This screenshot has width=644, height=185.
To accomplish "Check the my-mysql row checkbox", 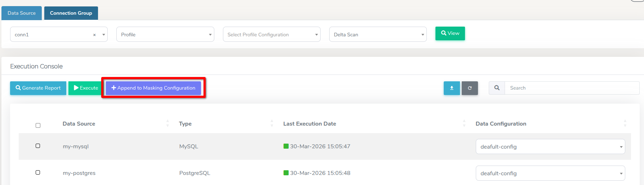I will pyautogui.click(x=38, y=146).
